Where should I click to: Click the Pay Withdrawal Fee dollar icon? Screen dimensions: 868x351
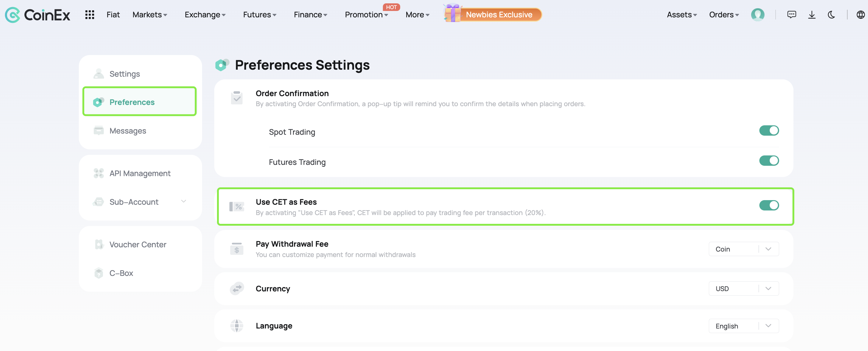pos(236,248)
